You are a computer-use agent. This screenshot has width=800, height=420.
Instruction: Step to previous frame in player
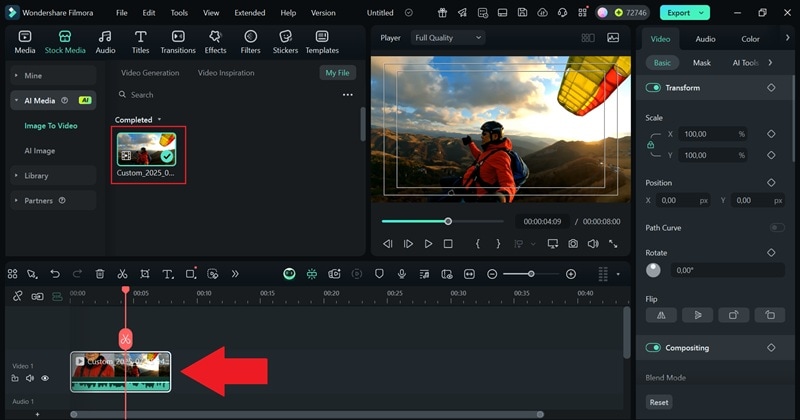point(388,244)
